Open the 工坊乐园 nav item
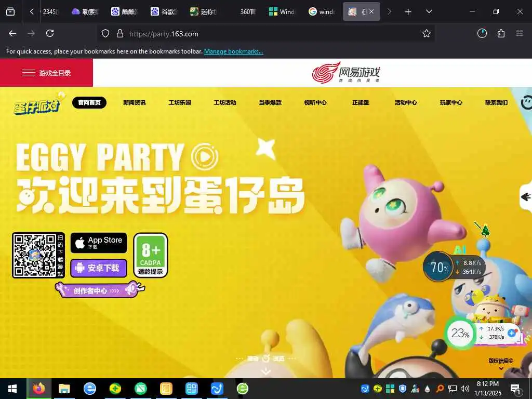The height and width of the screenshot is (399, 532). [179, 102]
